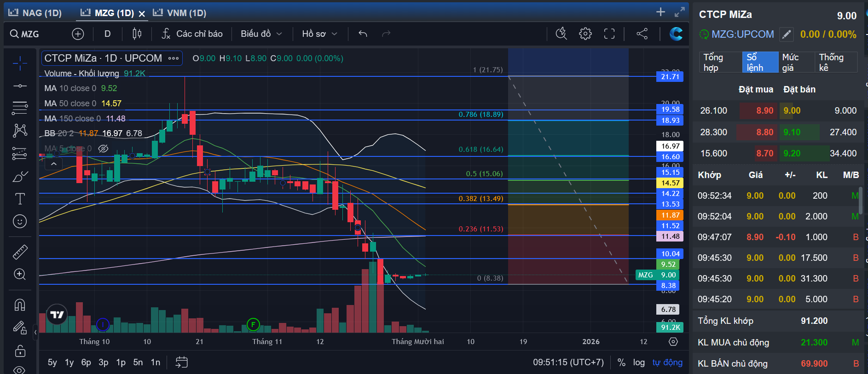This screenshot has width=868, height=374.
Task: Click the TradingView logo on the chart
Action: point(57,315)
